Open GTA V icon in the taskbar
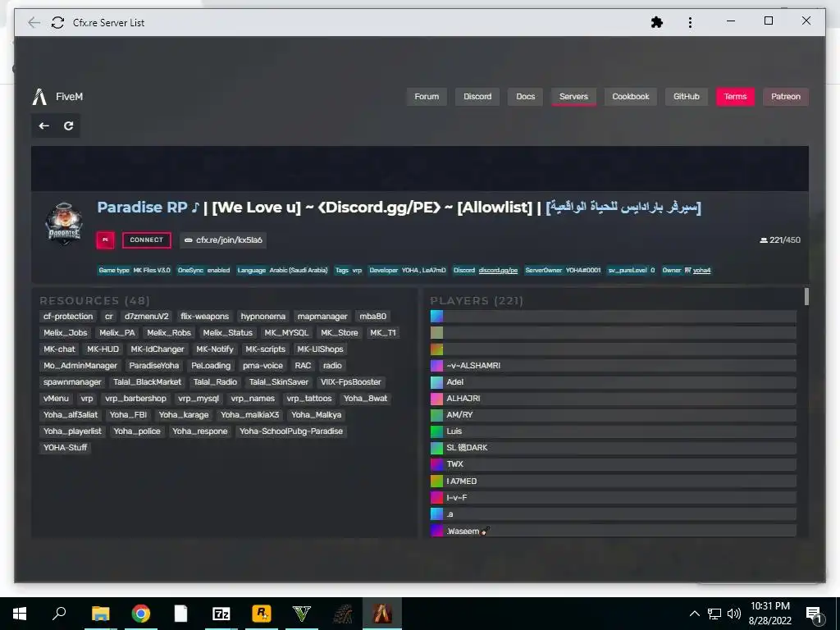This screenshot has width=840, height=630. [x=302, y=614]
